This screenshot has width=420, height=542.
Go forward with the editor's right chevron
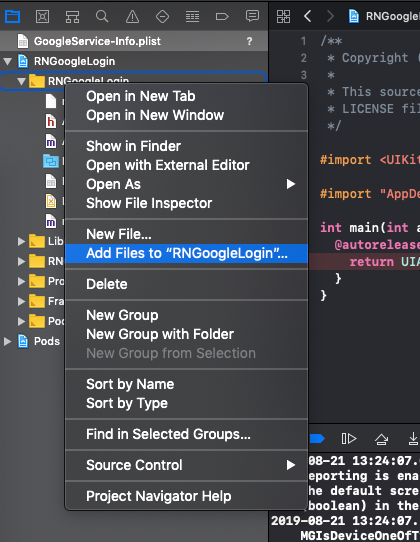point(331,16)
